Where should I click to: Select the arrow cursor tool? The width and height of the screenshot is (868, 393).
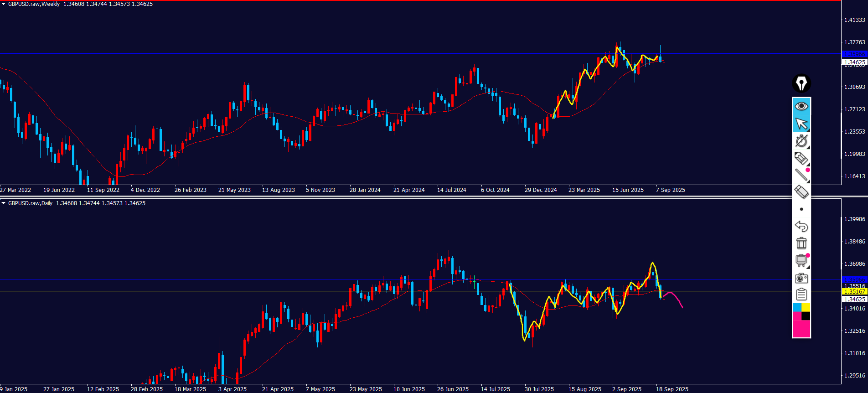(801, 124)
